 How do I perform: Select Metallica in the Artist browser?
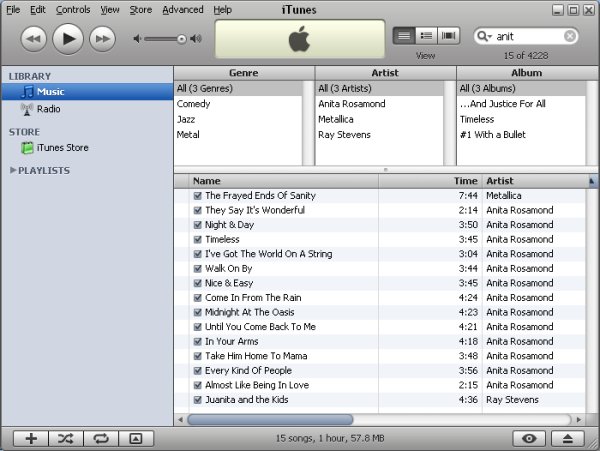click(380, 119)
